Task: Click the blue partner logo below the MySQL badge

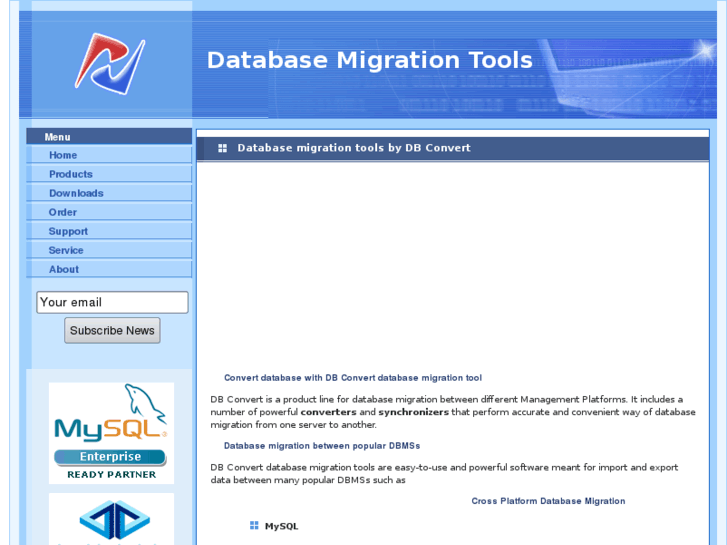Action: (111, 519)
